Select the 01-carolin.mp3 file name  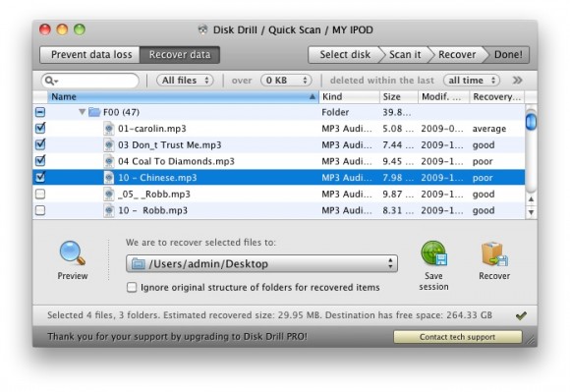pyautogui.click(x=152, y=129)
